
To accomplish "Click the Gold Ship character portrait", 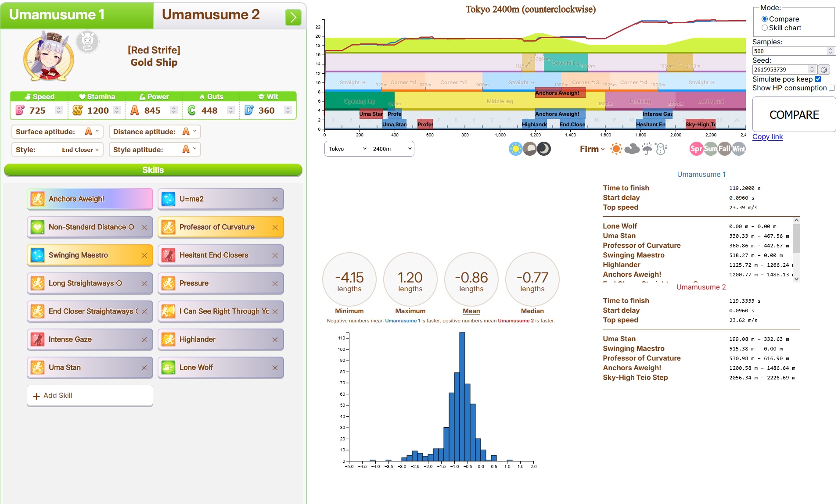I will (49, 56).
